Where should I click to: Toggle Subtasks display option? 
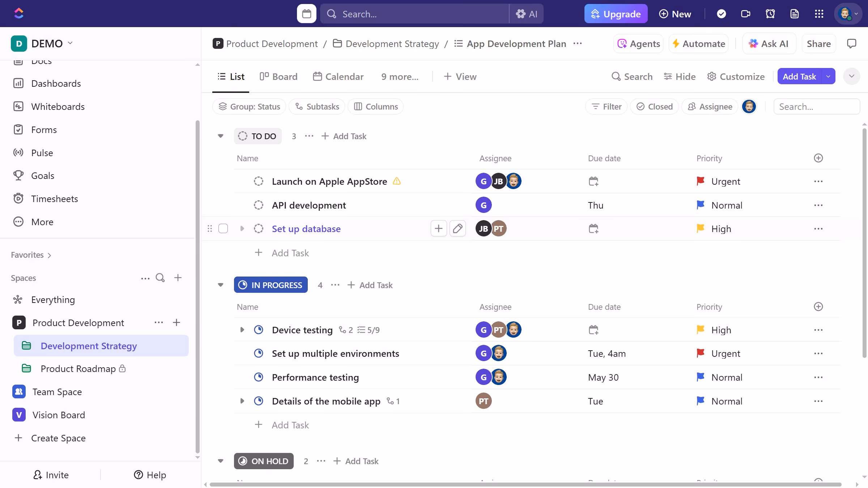[317, 107]
